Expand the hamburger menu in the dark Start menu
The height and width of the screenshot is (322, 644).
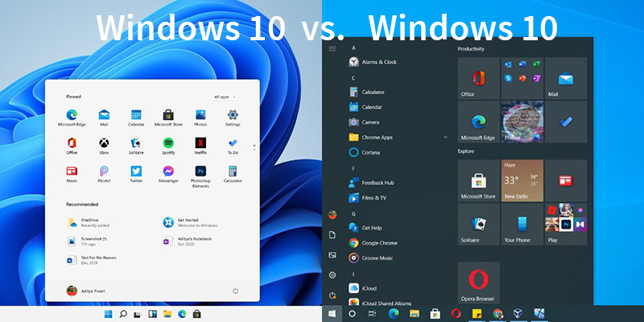pos(332,48)
